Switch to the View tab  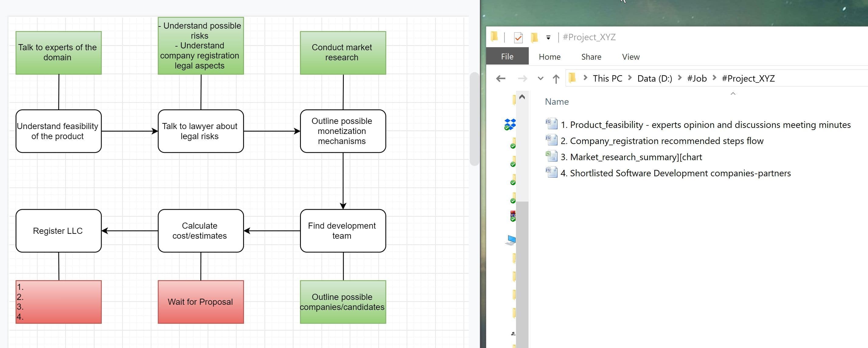coord(631,57)
